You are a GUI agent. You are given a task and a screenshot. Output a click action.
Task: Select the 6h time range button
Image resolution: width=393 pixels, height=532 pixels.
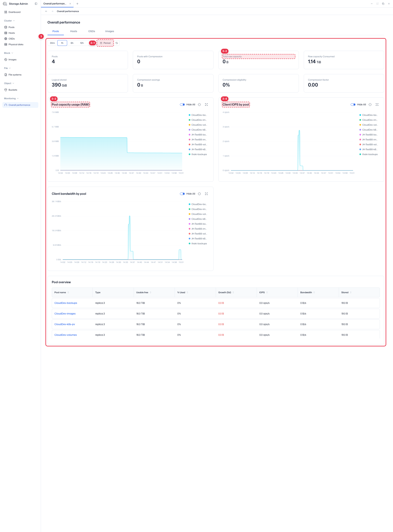[x=72, y=43]
